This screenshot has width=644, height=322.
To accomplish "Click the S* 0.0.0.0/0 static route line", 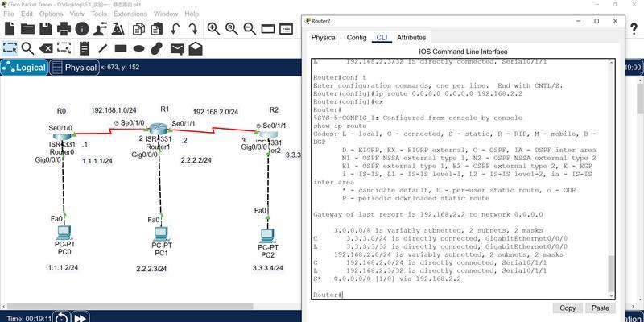I will tap(387, 279).
